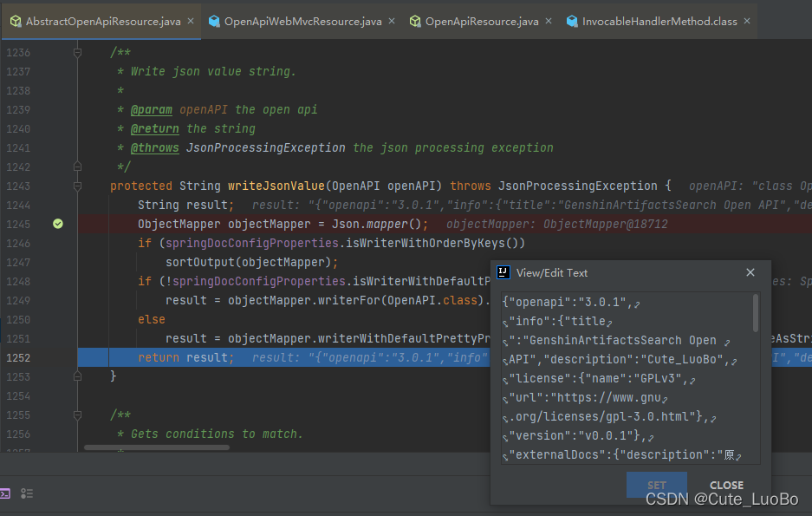Switch to AbstractOpenApiResource.java tab
The height and width of the screenshot is (516, 812).
(x=103, y=21)
